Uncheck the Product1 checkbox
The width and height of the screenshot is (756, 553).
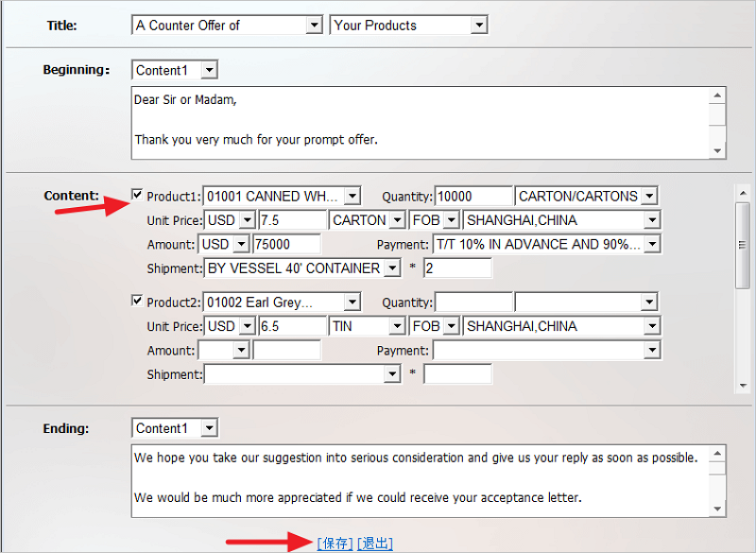click(137, 196)
